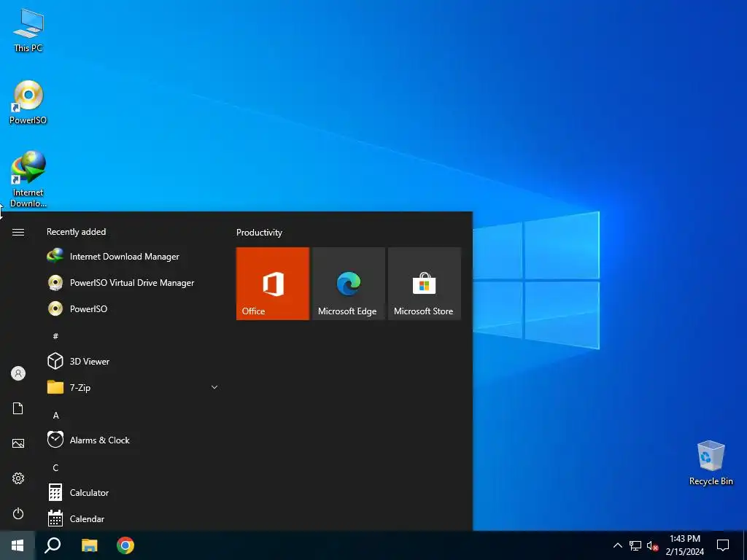Launch the Microsoft Edge tile

tap(348, 284)
